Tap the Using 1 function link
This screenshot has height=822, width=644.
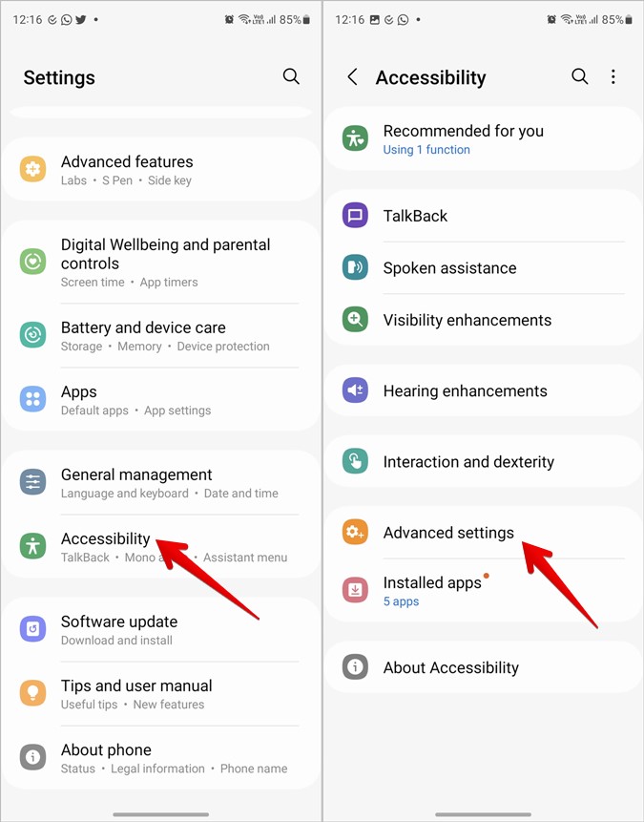tap(426, 150)
